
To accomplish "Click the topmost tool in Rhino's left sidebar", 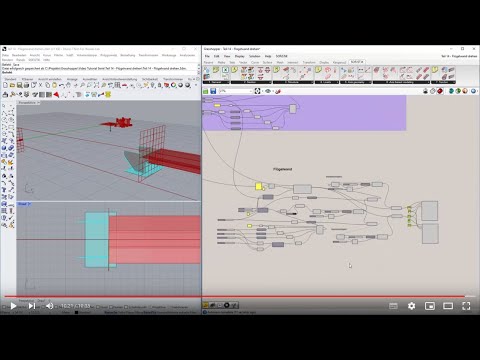I will [x=4, y=106].
